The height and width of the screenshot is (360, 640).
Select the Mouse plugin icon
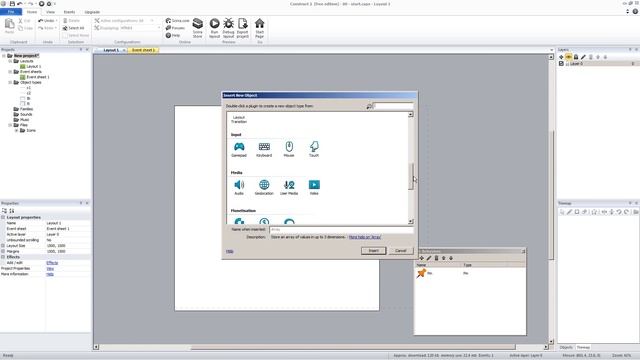point(289,147)
